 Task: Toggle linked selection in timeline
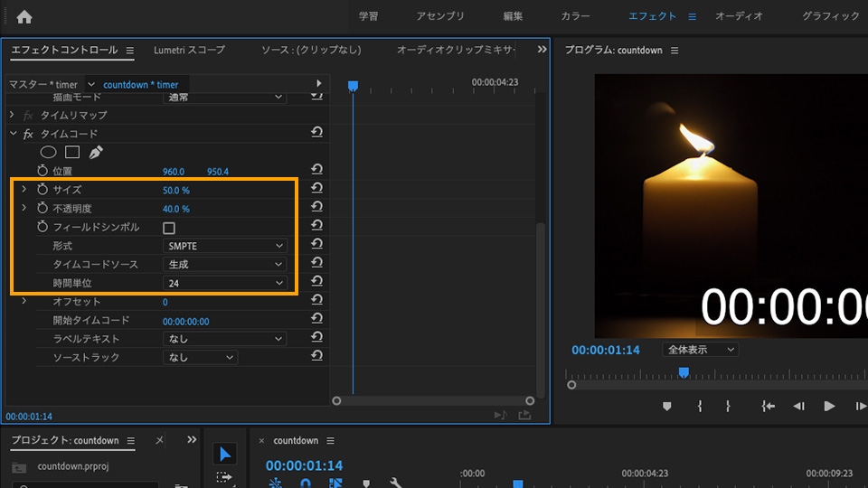(335, 483)
